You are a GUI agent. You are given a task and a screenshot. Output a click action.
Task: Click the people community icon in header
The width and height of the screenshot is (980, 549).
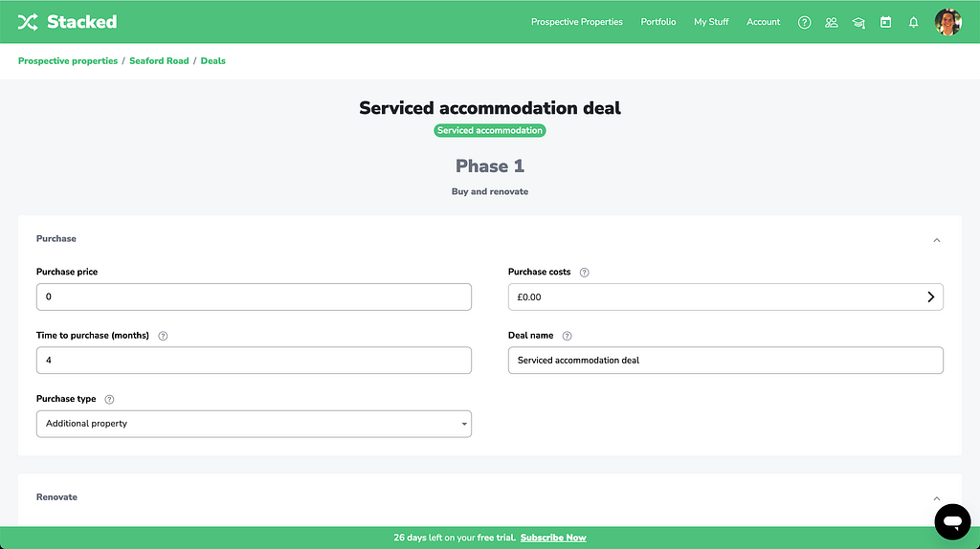832,22
